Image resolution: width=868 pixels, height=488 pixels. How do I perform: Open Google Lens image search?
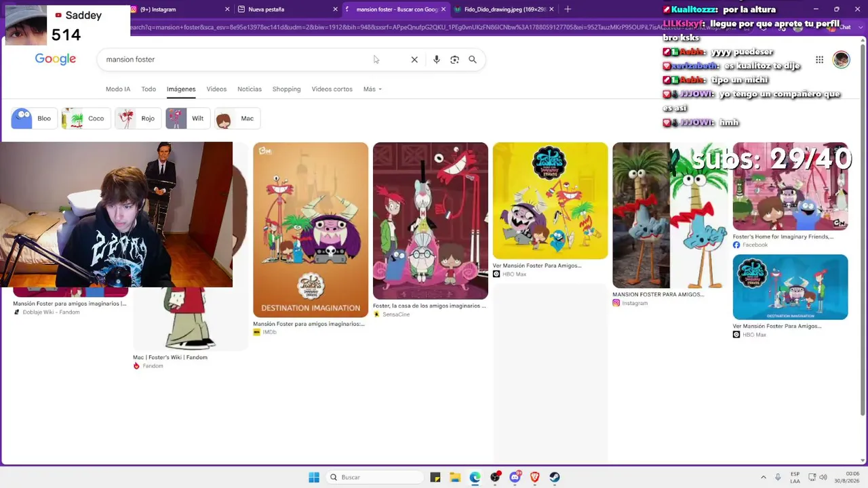click(x=454, y=60)
